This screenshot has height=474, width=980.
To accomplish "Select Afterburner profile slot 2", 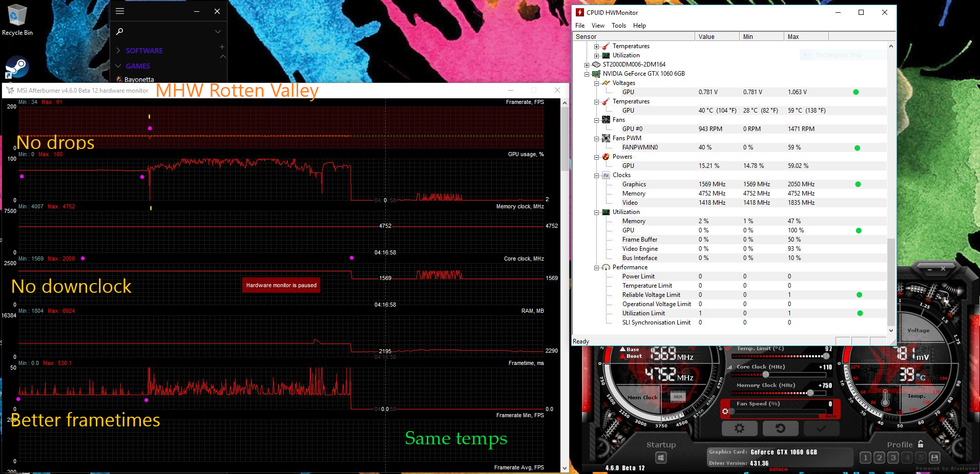I will point(879,458).
